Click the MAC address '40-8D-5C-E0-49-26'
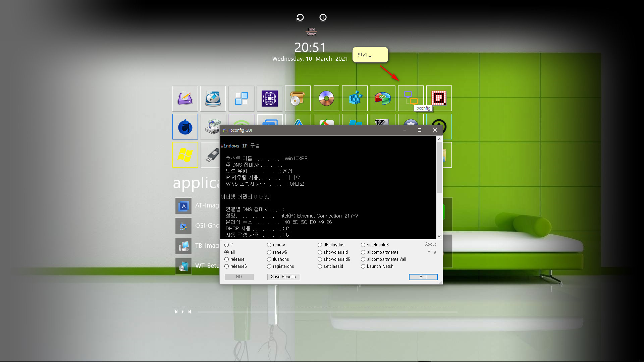This screenshot has height=362, width=644. (x=308, y=222)
